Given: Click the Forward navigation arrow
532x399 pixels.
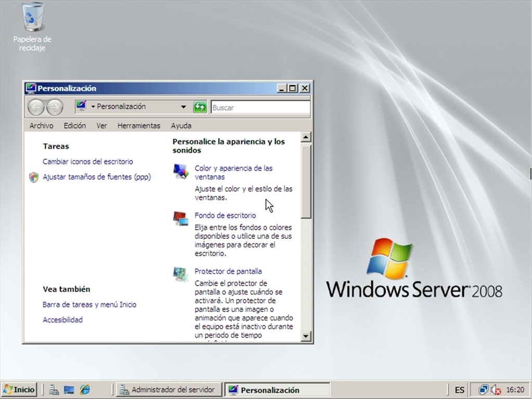Looking at the screenshot, I should coord(55,107).
